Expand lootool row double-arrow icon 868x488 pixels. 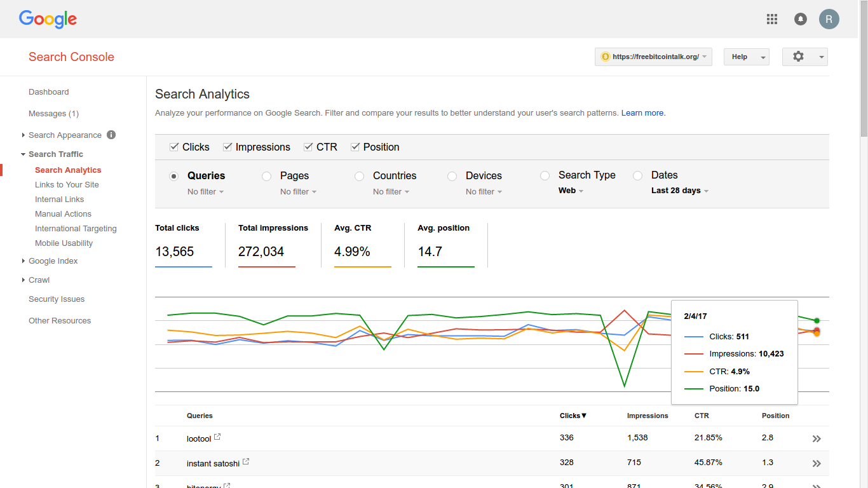tap(817, 438)
